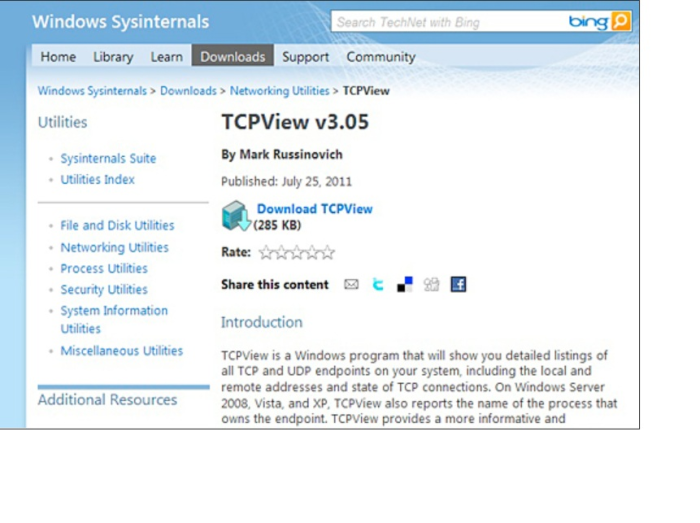
Task: Click the Published: July 25, 2011 text
Action: click(287, 182)
